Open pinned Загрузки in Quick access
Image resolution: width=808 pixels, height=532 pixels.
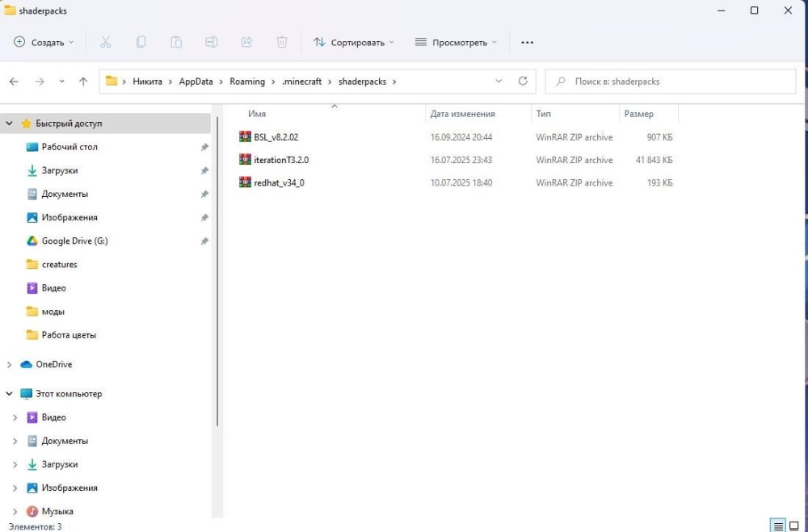pyautogui.click(x=60, y=170)
